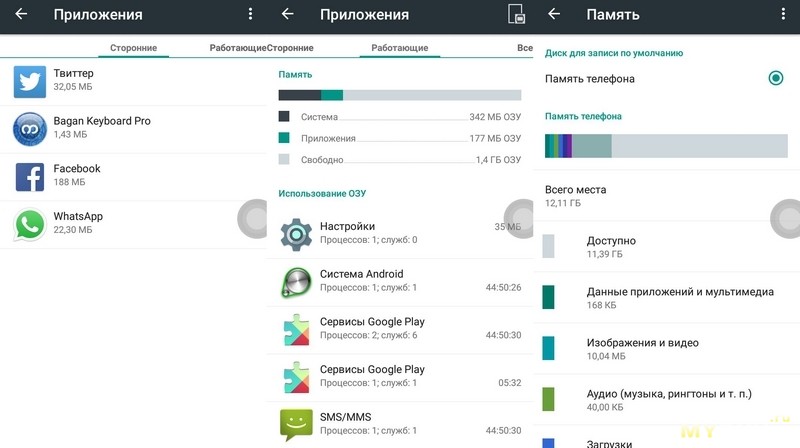This screenshot has height=448, width=800.
Task: Open Доступно 11,39 ГБ entry
Action: coord(666,246)
